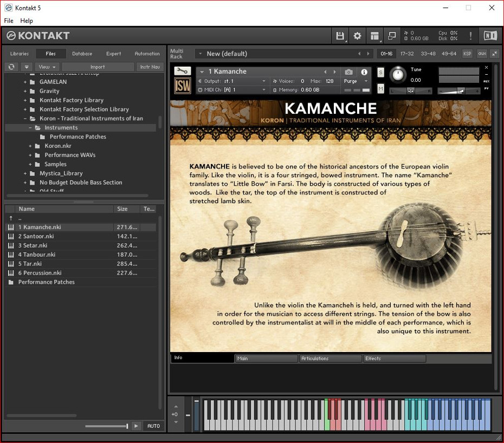Screen dimensions: 504x443
Task: Play the preview audition button
Action: [136, 426]
